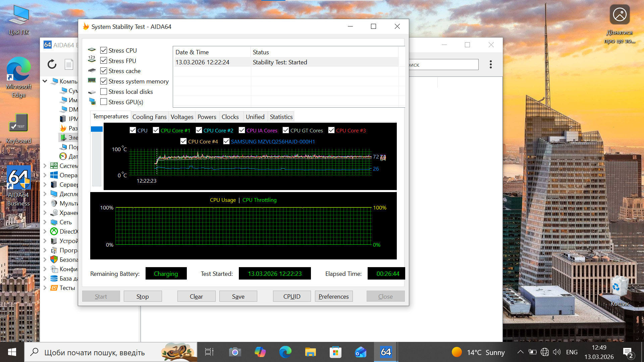Open Camera app from taskbar
Viewport: 644px width, 362px height.
pyautogui.click(x=235, y=352)
